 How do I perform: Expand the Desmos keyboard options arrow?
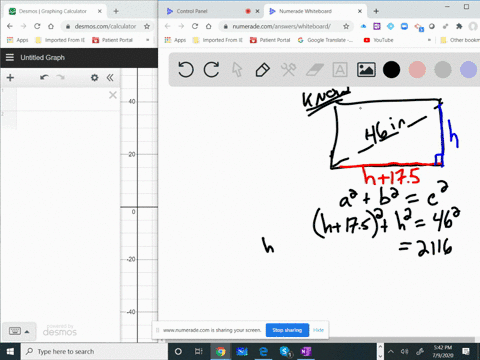27,332
